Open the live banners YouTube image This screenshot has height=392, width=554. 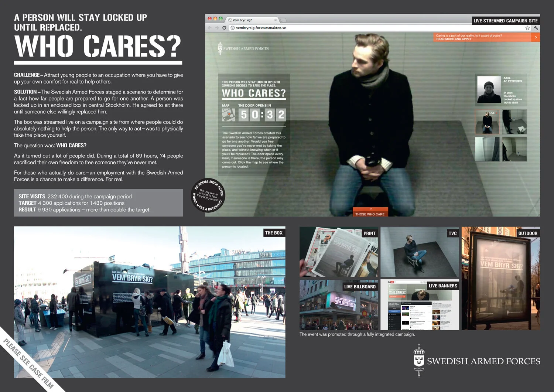pyautogui.click(x=420, y=305)
